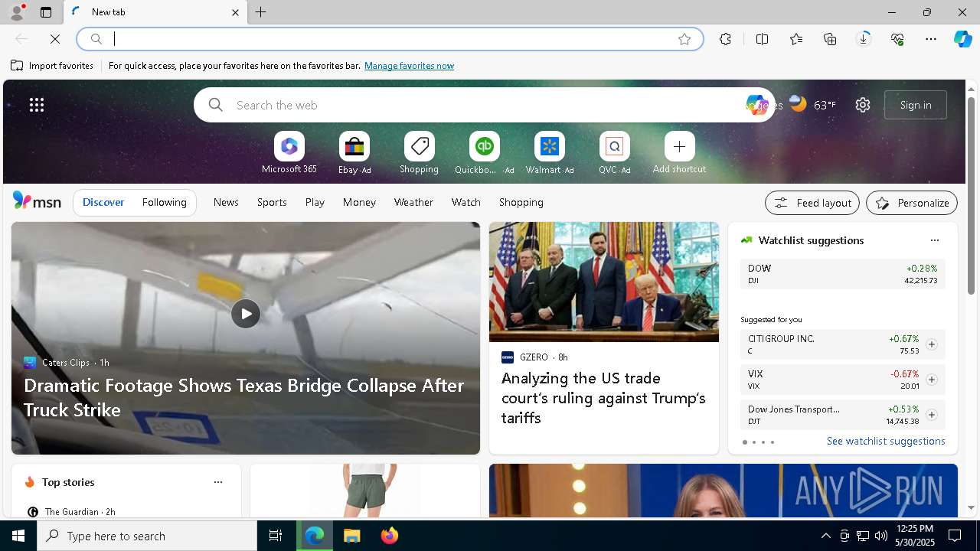Open the News menu item
The width and height of the screenshot is (980, 551).
(226, 202)
